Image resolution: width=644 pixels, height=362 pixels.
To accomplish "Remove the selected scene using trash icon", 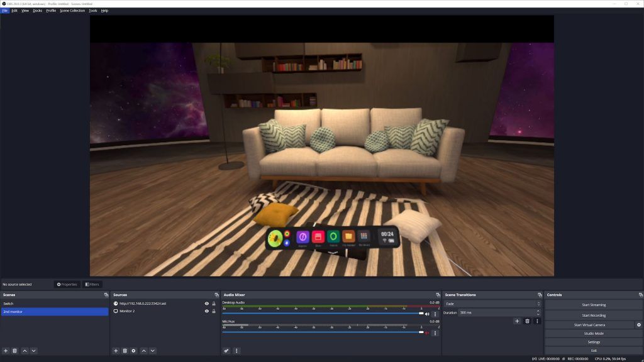I will 15,351.
